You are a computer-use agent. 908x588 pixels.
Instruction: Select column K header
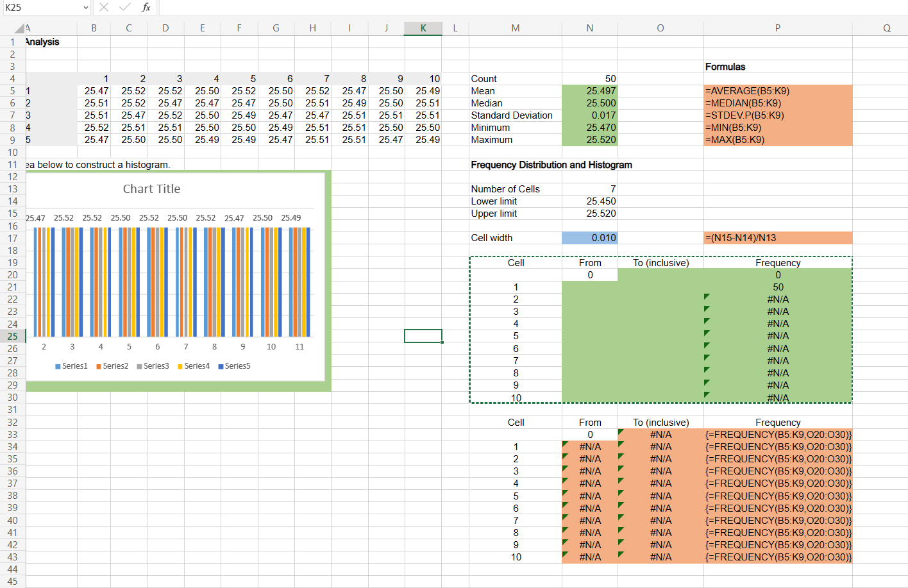click(423, 28)
